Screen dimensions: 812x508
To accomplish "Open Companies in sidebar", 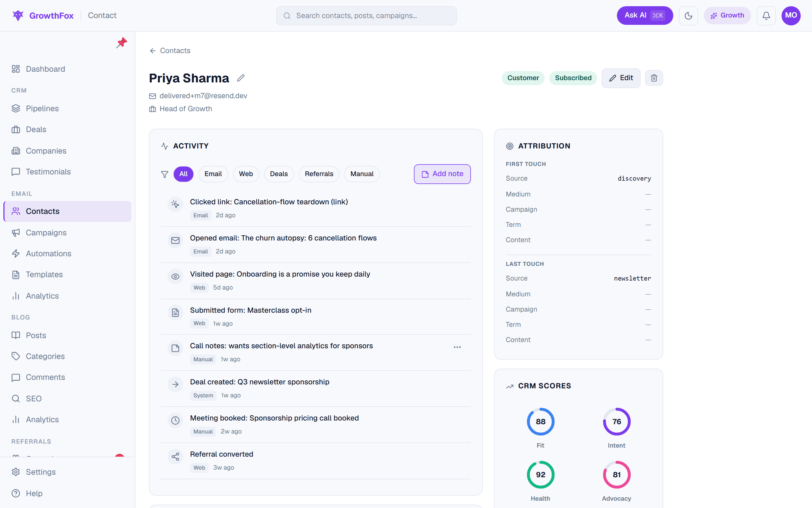I will tap(67, 151).
